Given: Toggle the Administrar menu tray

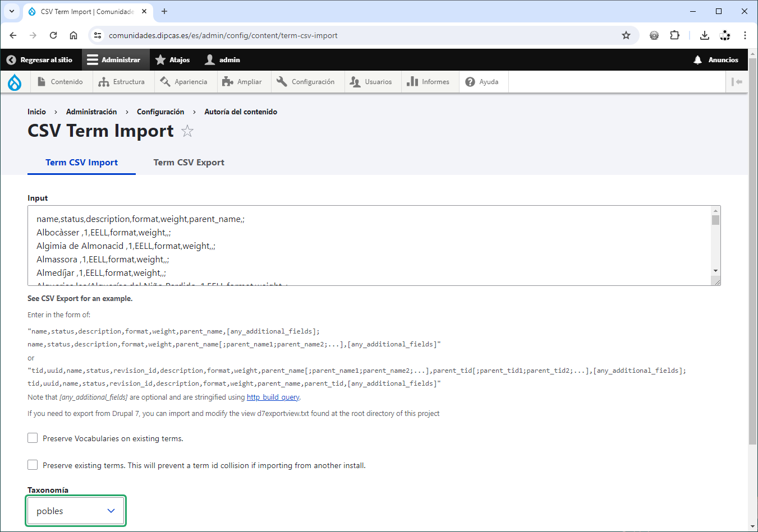Looking at the screenshot, I should pos(114,60).
